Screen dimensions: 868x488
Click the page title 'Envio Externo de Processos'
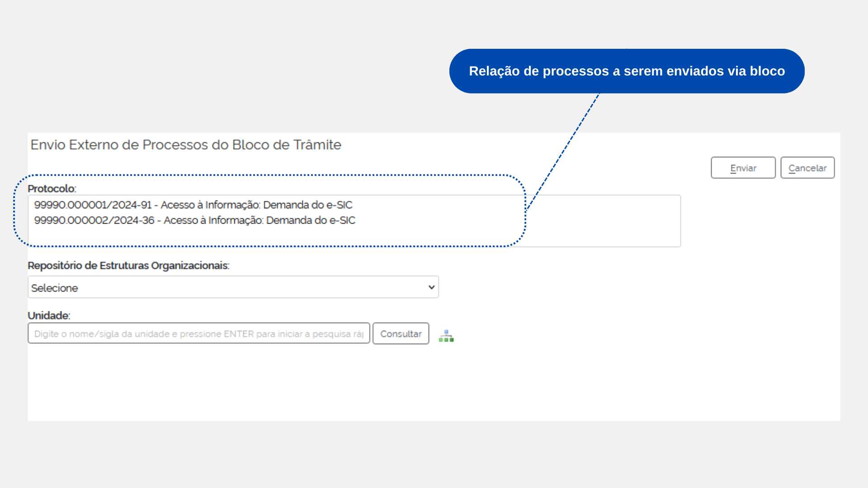point(185,145)
